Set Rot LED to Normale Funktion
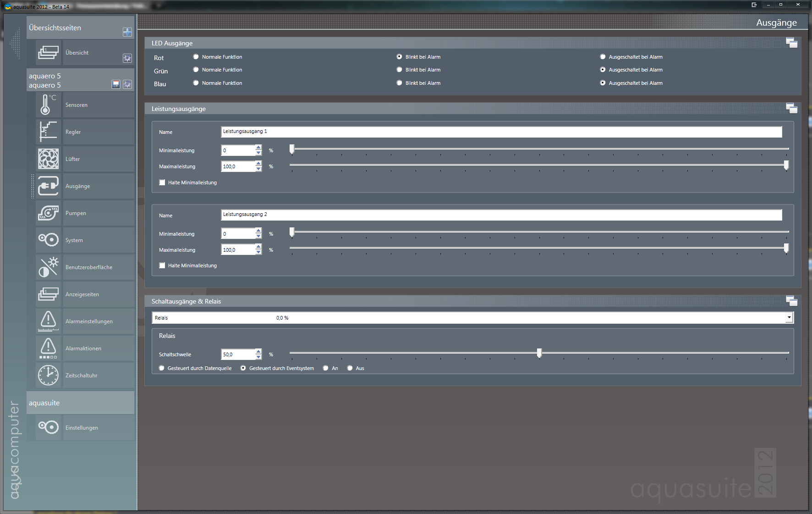Viewport: 812px width, 514px height. 196,57
